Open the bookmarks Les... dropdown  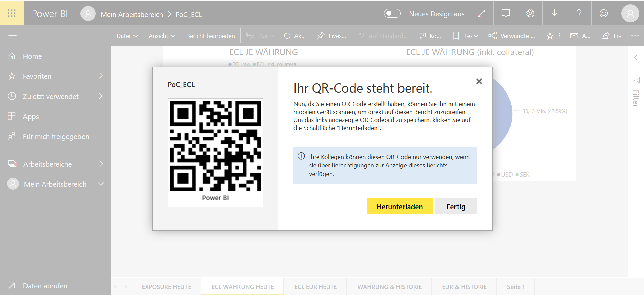466,36
